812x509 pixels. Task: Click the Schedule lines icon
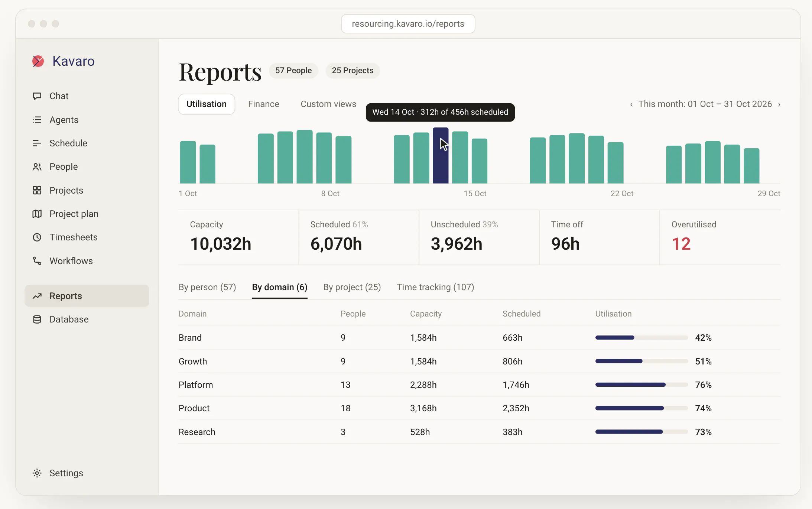click(x=37, y=143)
